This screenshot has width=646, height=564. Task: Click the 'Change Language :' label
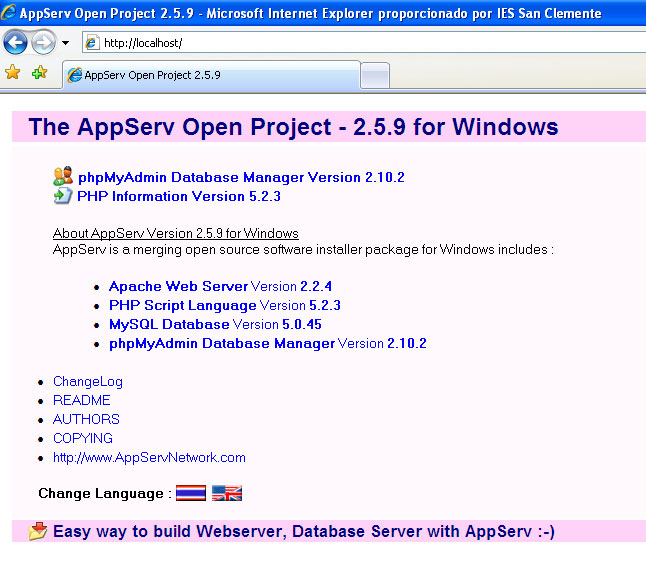[x=105, y=493]
